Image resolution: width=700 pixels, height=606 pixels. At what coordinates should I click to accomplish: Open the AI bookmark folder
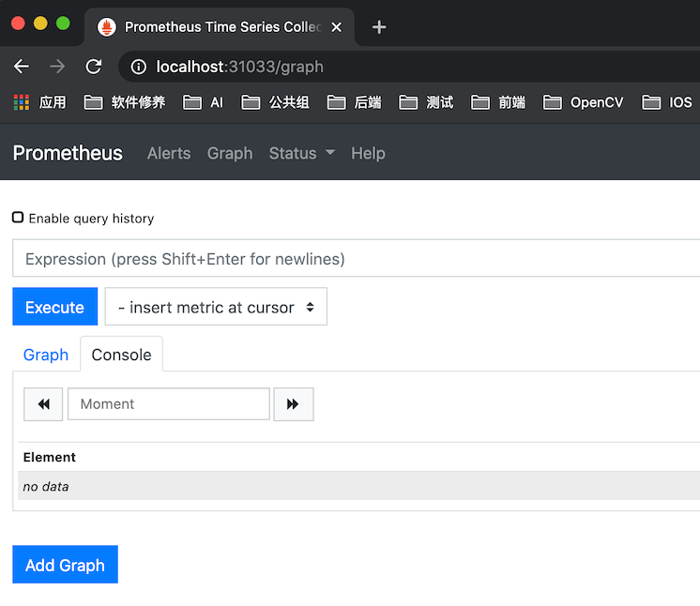pos(203,102)
